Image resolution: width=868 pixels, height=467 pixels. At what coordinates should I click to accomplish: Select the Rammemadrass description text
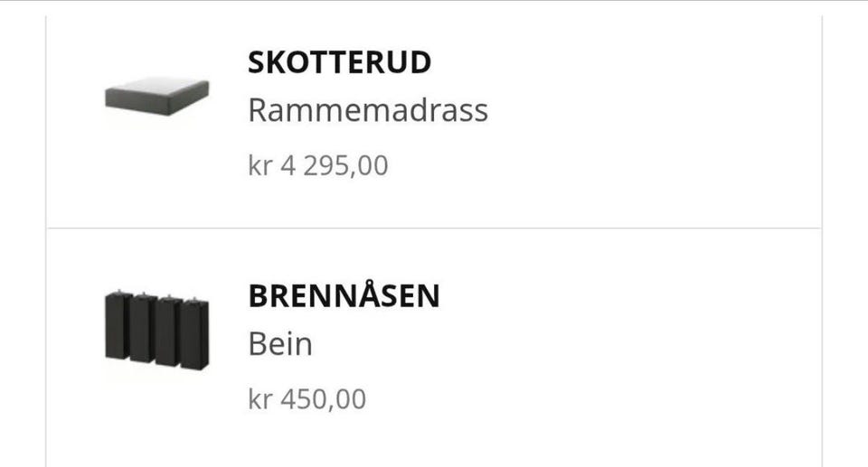[368, 110]
